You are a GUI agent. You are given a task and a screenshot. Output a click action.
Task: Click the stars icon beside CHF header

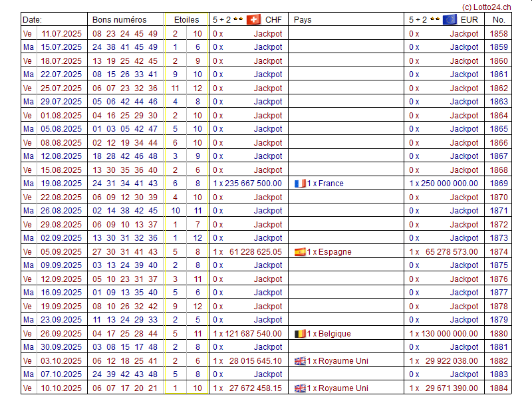238,20
